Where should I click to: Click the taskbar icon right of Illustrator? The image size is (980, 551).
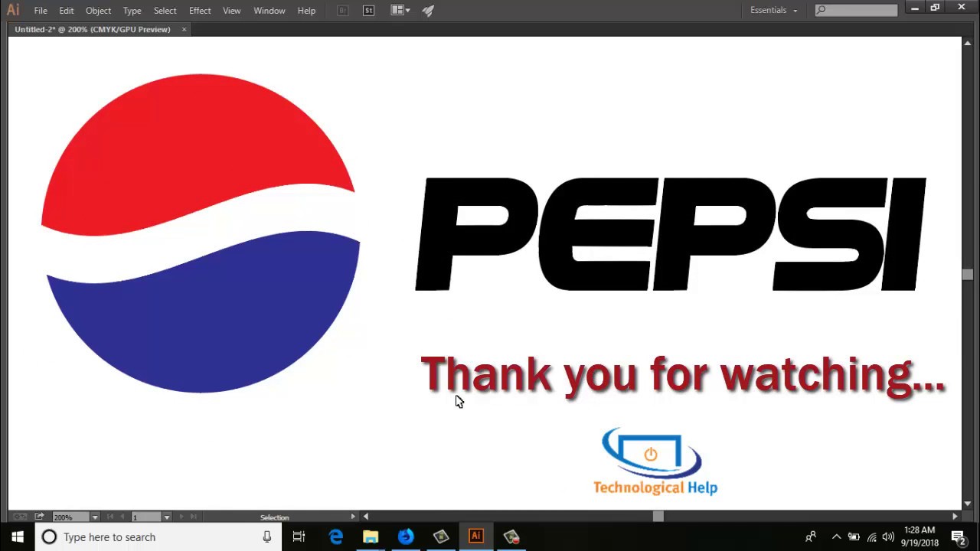(x=511, y=536)
